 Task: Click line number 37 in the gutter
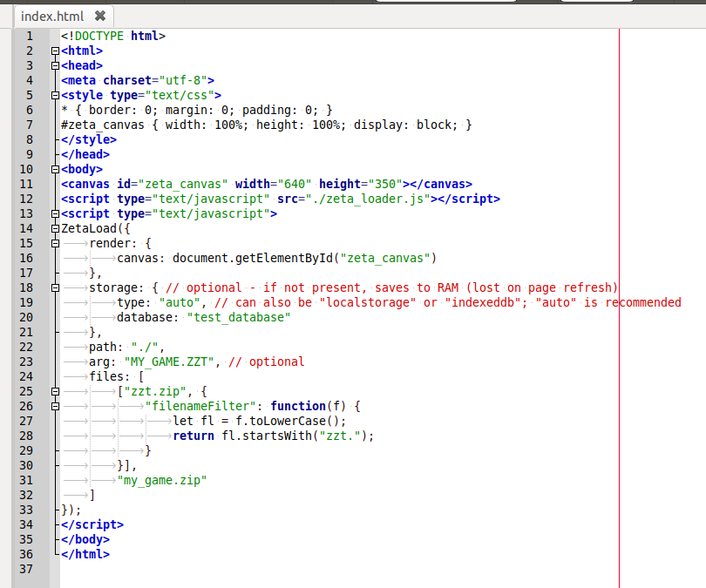click(26, 569)
